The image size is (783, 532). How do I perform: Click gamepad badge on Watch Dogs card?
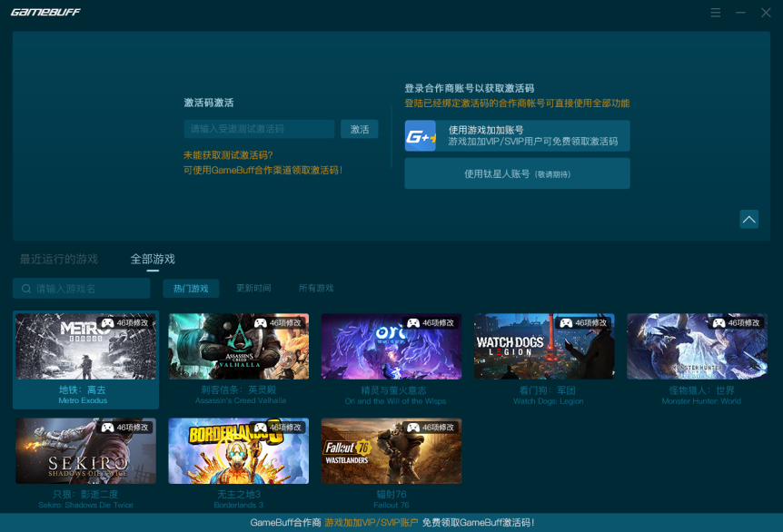pos(584,323)
